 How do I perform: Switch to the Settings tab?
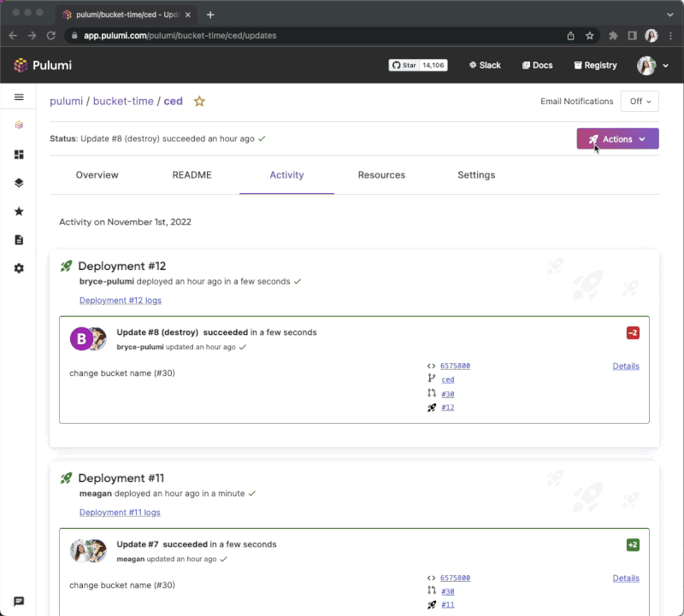pyautogui.click(x=476, y=175)
